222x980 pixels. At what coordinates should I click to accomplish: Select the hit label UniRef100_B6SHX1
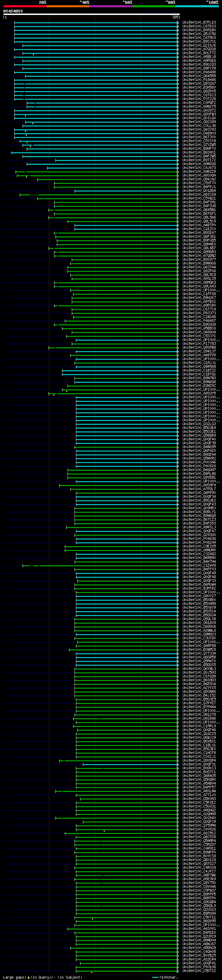[x=199, y=152]
